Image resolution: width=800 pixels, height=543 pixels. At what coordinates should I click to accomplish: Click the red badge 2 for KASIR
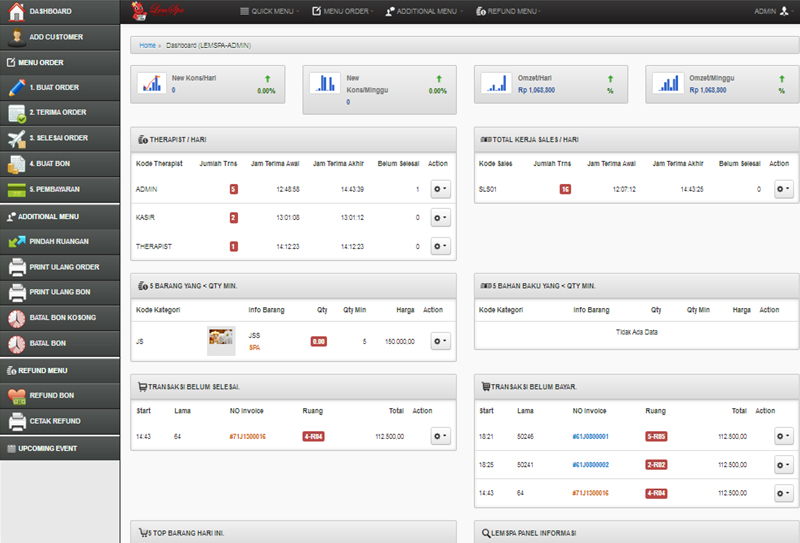click(234, 218)
